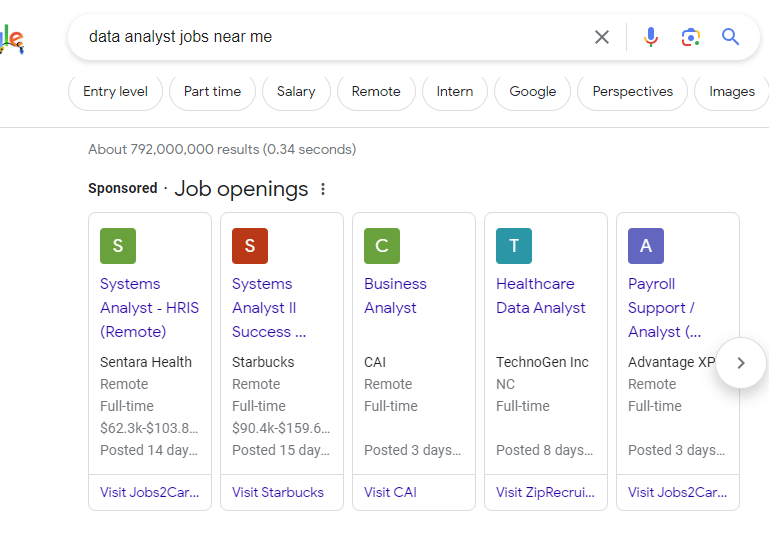
Task: Focus the search query input field
Action: 333,37
